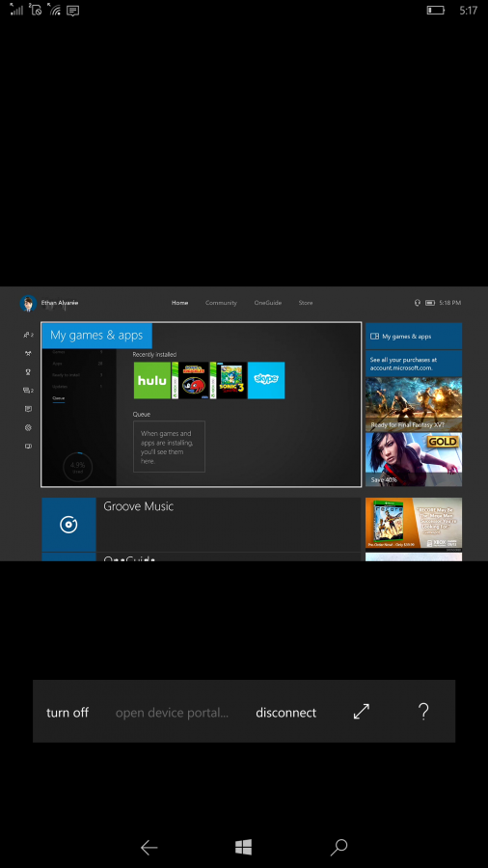Screen dimensions: 488x868
Task: Select open device portal option
Action: pyautogui.click(x=172, y=713)
